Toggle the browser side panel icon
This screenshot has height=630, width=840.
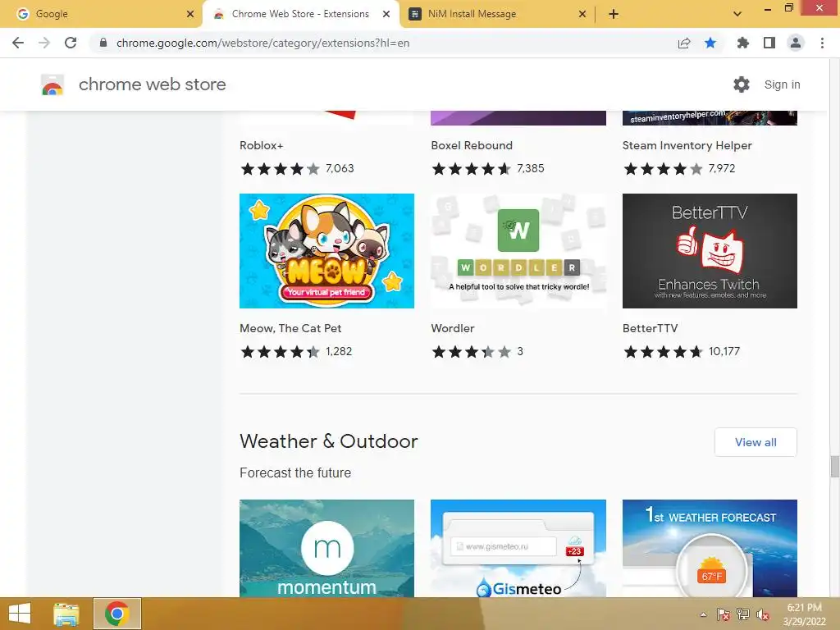pos(769,43)
